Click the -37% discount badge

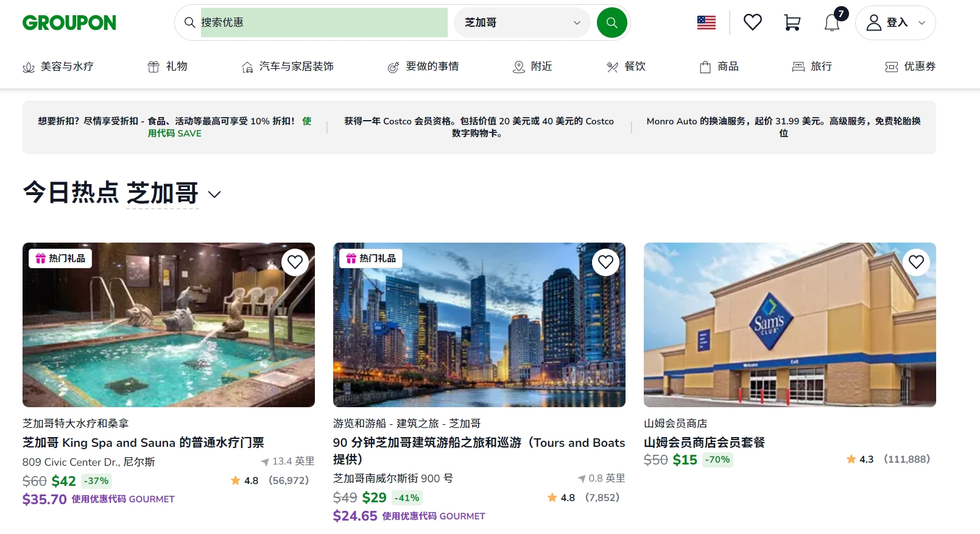click(96, 481)
